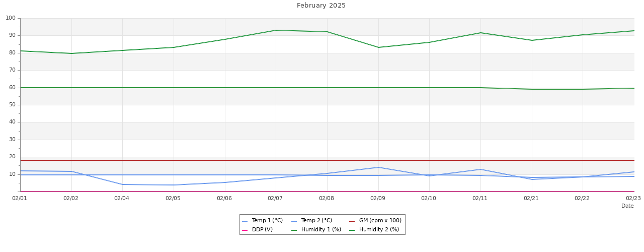
Task: Click the red GM legend color marker
Action: click(x=352, y=221)
